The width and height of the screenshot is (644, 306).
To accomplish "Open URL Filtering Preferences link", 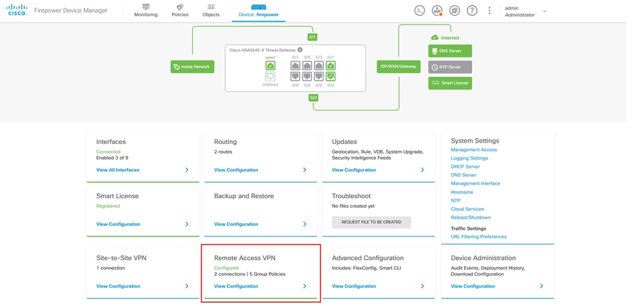I will click(x=479, y=237).
